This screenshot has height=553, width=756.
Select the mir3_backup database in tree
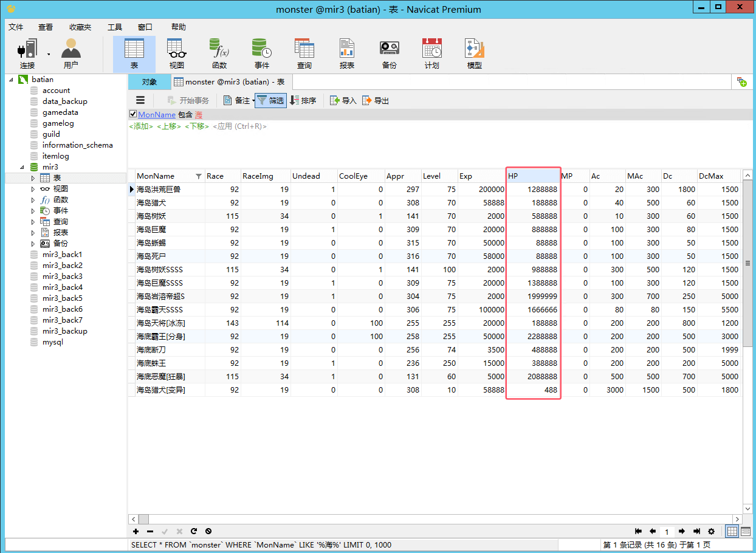point(64,331)
